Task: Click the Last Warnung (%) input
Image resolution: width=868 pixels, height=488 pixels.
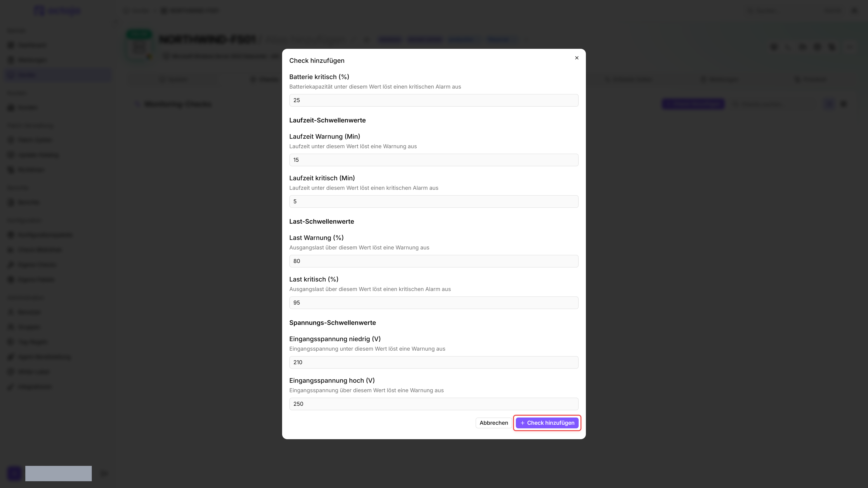Action: pyautogui.click(x=434, y=261)
